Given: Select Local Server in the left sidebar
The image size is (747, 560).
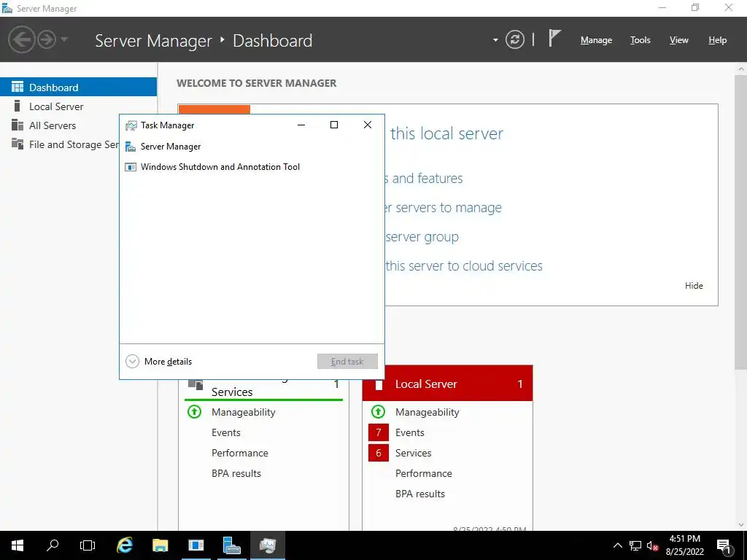Looking at the screenshot, I should click(x=78, y=106).
